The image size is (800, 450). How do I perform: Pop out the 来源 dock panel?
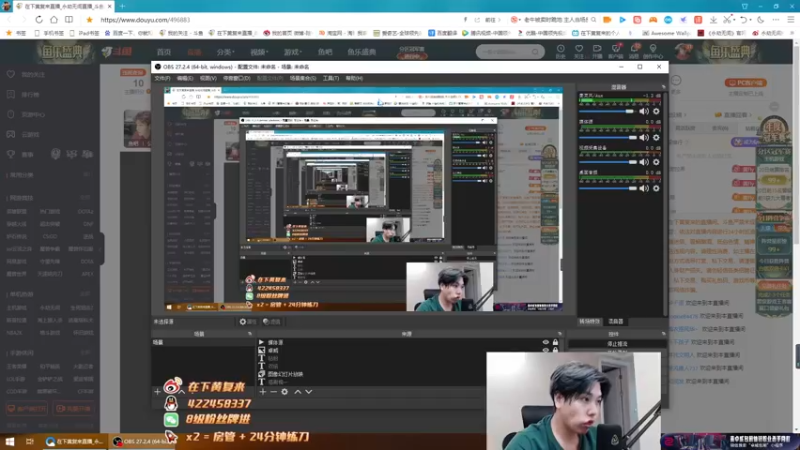559,334
